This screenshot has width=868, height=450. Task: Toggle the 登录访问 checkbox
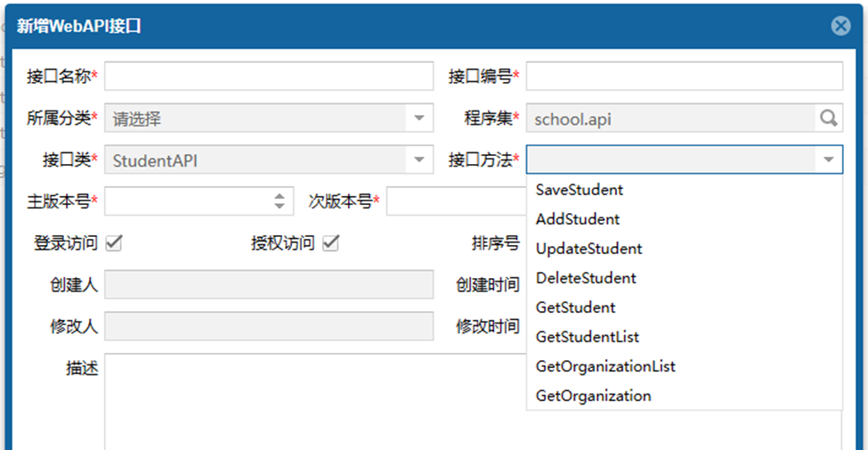113,242
